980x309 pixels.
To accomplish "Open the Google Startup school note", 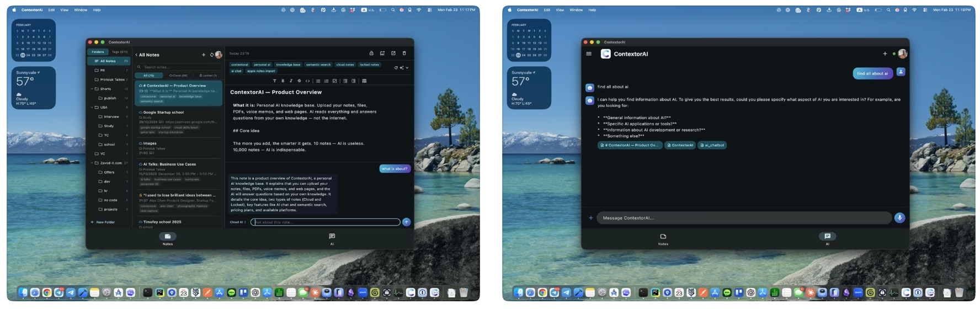I will coord(163,113).
